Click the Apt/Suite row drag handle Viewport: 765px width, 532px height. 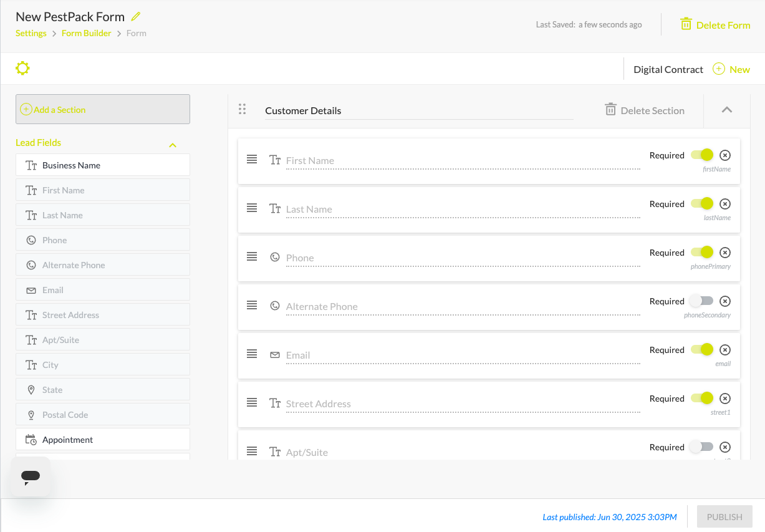252,452
